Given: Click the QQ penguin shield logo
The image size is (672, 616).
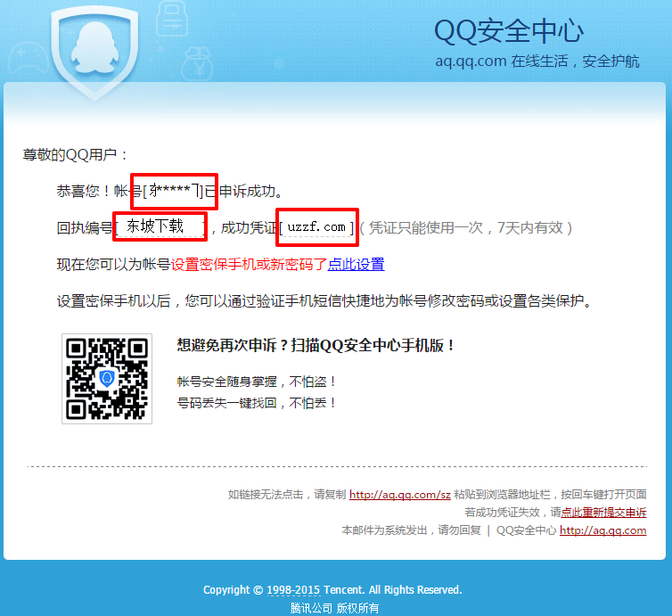Looking at the screenshot, I should click(x=94, y=52).
